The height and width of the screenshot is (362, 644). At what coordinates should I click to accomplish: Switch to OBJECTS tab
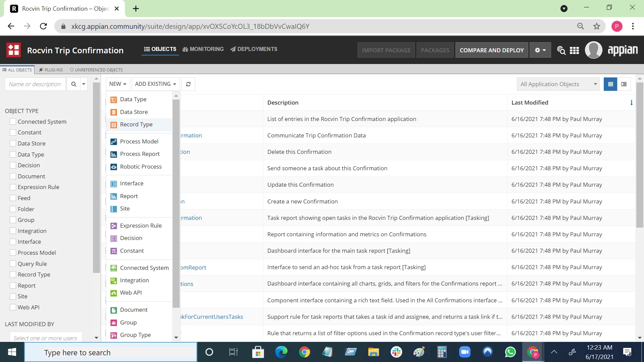pyautogui.click(x=160, y=49)
